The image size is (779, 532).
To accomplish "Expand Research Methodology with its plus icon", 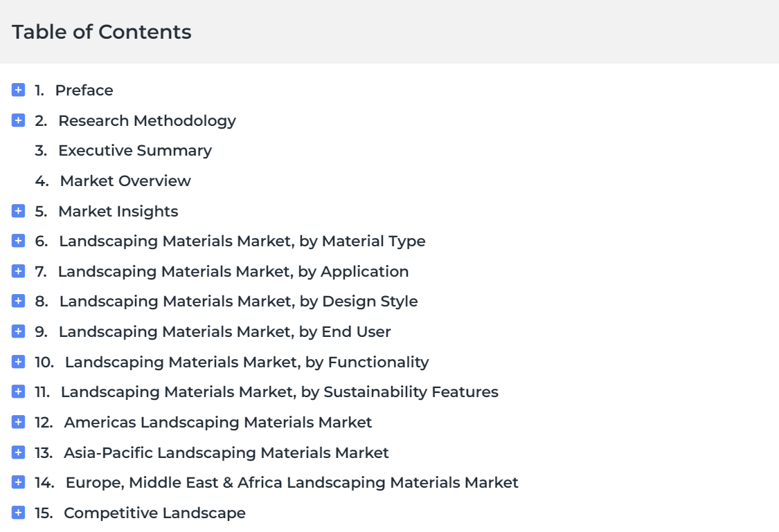I will click(x=19, y=120).
